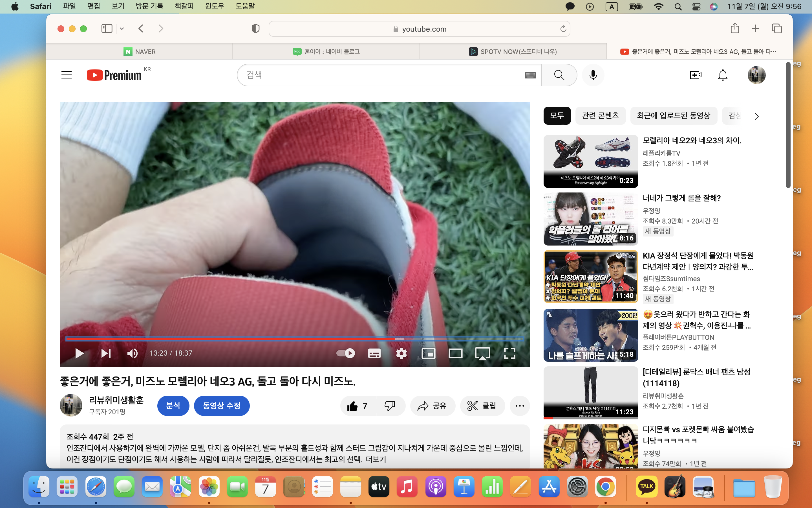The image size is (812, 508).
Task: Open the 보기 menu in the menu bar
Action: [x=118, y=6]
